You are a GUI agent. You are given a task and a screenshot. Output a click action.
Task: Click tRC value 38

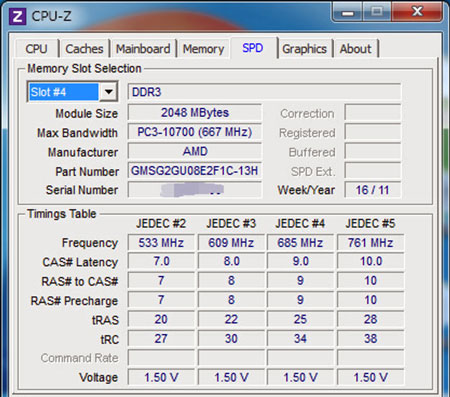pyautogui.click(x=370, y=338)
